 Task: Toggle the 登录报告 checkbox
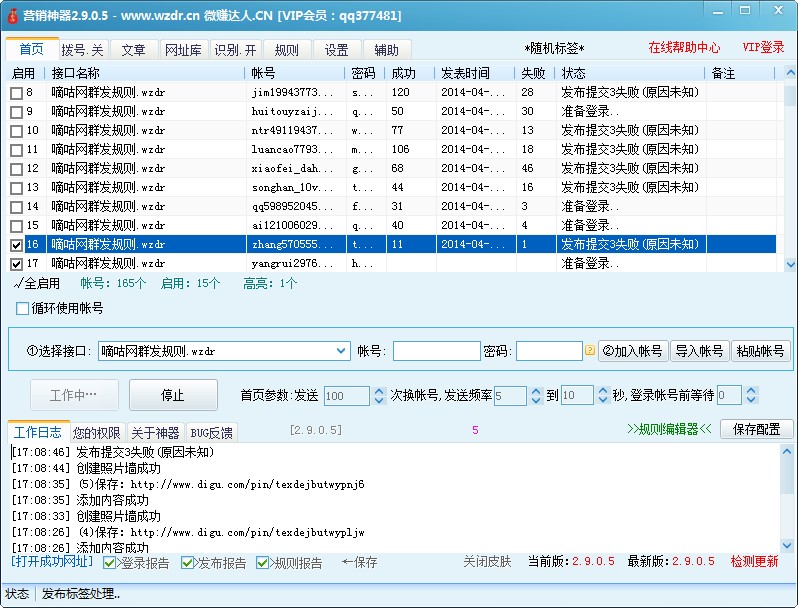coord(113,563)
